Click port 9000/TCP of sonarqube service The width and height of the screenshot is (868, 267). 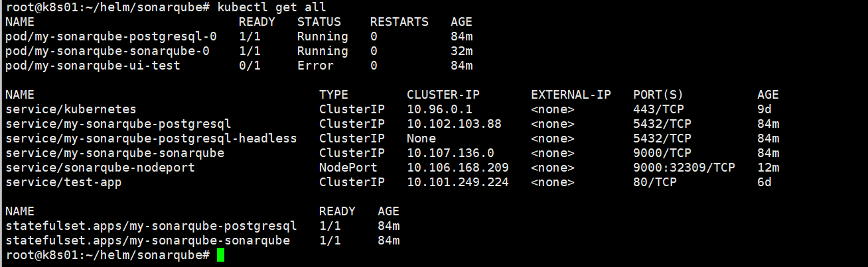[662, 153]
